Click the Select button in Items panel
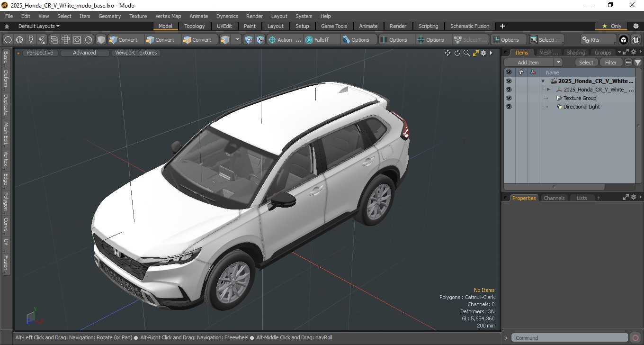Screen dimensions: 644x345 (586, 63)
